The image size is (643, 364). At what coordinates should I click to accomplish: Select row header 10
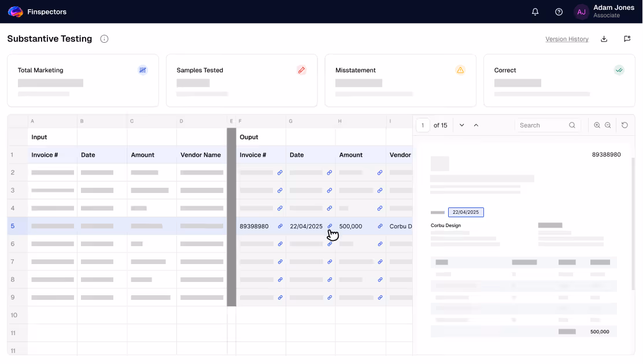pyautogui.click(x=17, y=315)
